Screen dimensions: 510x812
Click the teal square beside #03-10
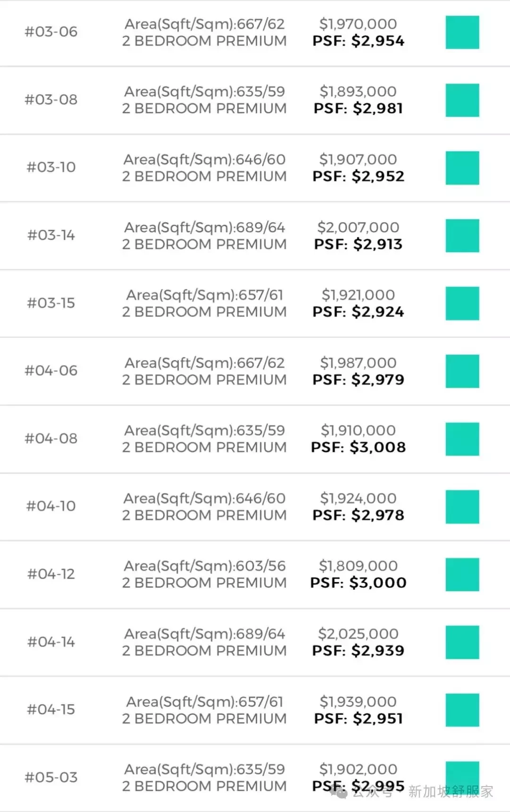click(462, 168)
